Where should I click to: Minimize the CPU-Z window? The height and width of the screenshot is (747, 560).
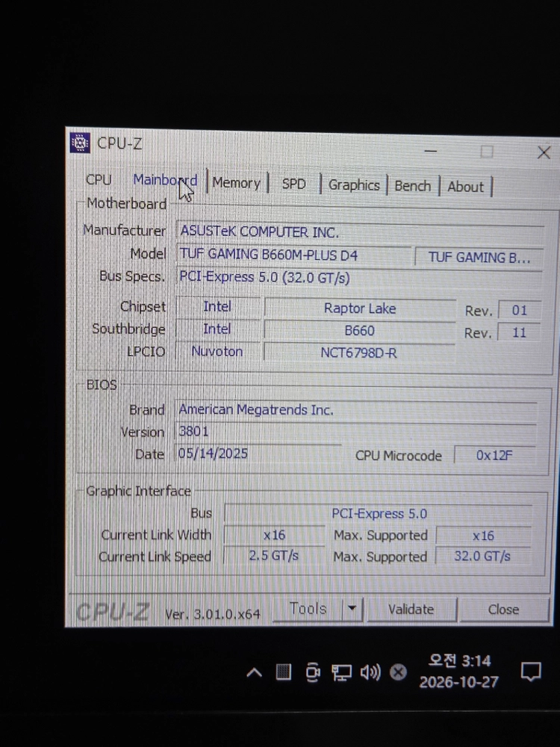pos(431,151)
